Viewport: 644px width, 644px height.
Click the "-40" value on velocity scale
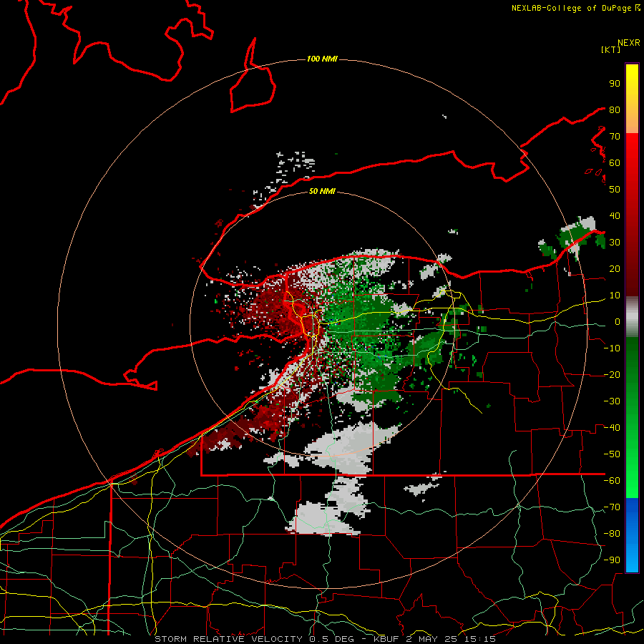612,428
